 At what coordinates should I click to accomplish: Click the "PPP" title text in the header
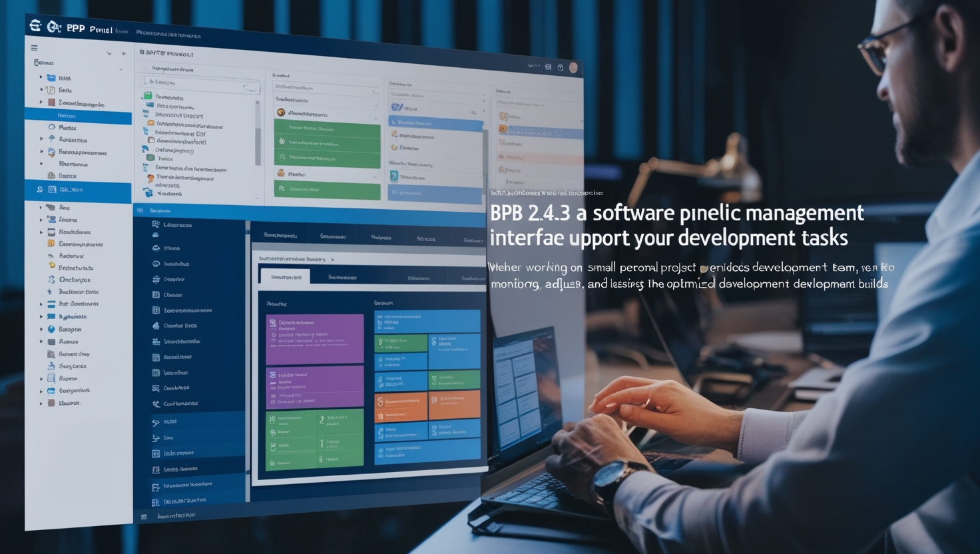pos(76,28)
